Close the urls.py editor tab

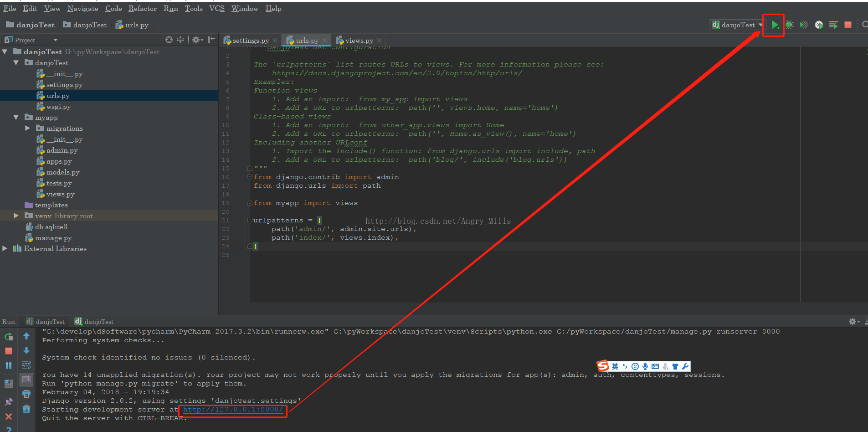pos(324,41)
